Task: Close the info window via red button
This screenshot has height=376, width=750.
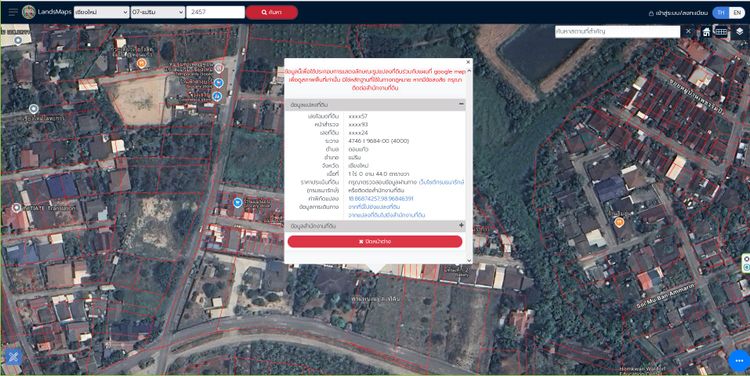Action: [x=375, y=242]
